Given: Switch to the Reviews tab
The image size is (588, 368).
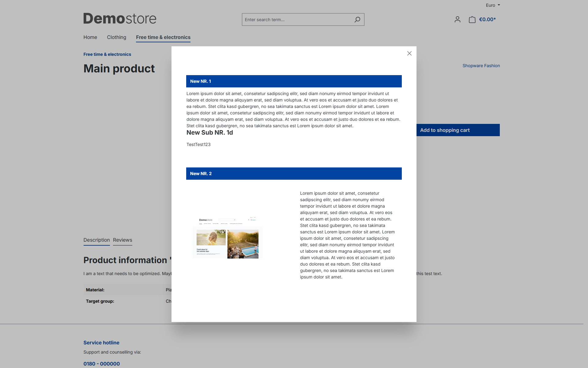Looking at the screenshot, I should pyautogui.click(x=123, y=240).
